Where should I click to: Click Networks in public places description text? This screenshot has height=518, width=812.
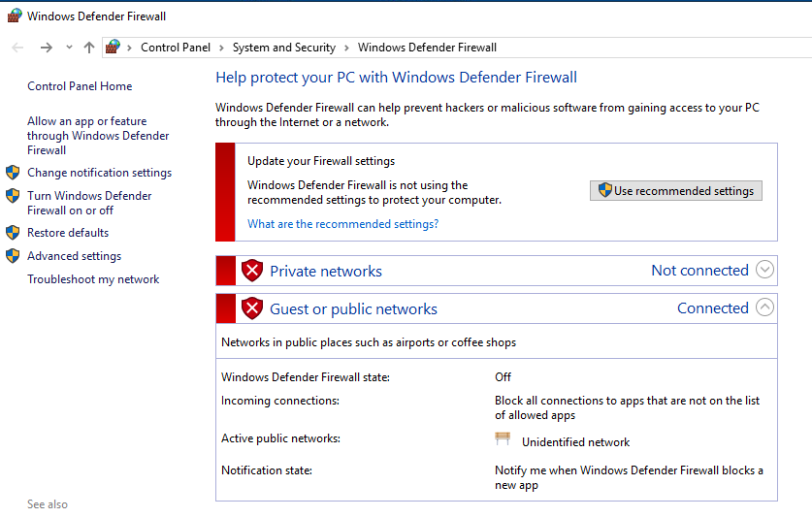[x=369, y=342]
